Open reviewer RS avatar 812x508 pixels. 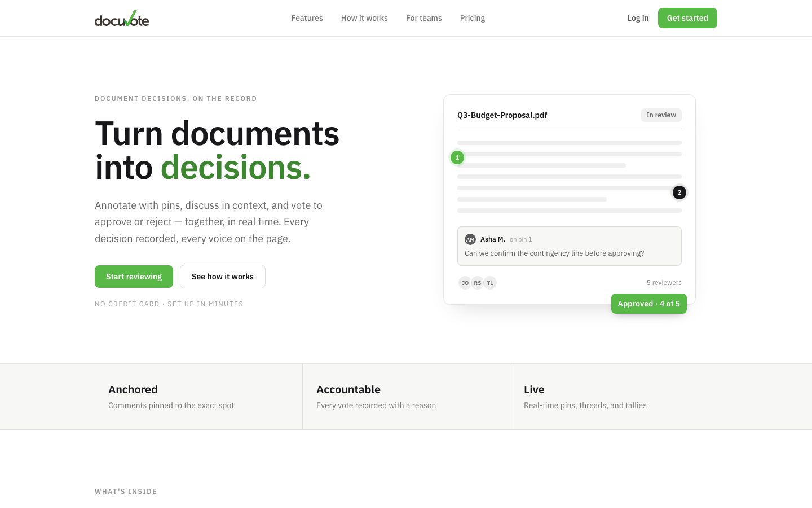pos(478,283)
